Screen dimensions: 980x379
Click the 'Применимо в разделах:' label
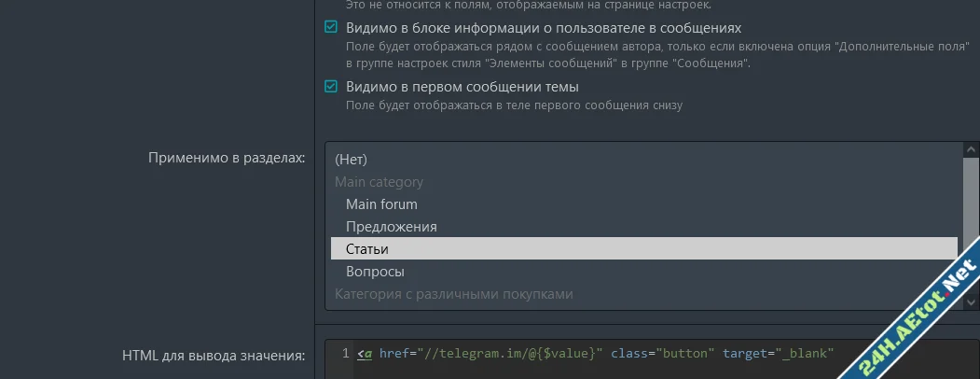click(x=227, y=158)
